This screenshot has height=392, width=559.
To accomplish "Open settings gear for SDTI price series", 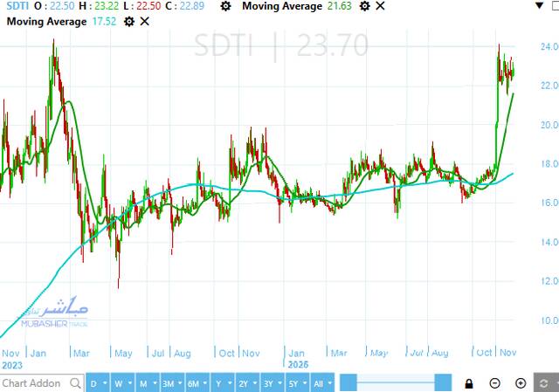I will 226,6.
